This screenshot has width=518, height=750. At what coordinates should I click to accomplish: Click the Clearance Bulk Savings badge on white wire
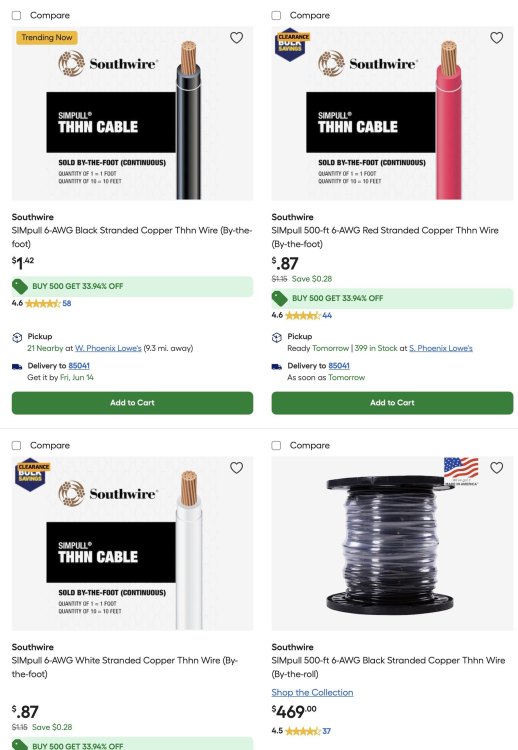pos(32,474)
